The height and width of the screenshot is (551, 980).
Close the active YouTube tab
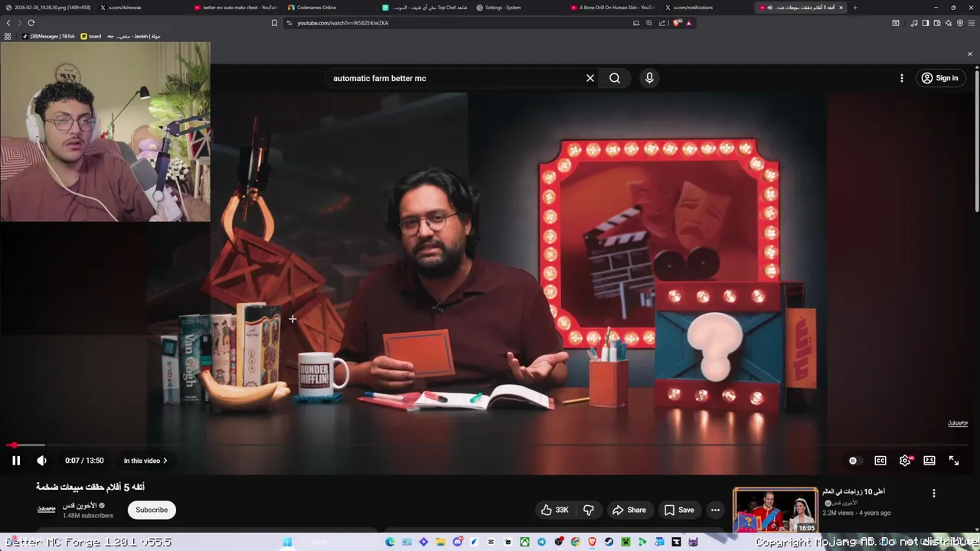pos(841,8)
